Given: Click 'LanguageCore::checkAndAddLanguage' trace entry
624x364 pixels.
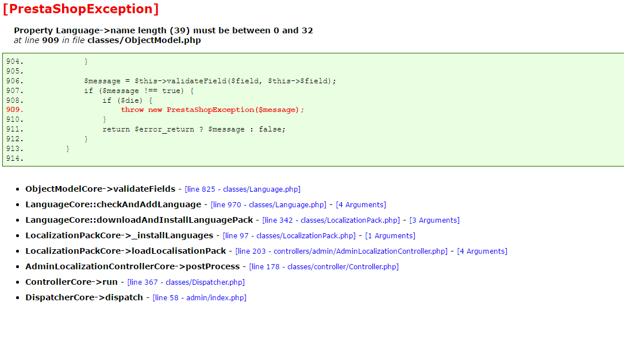Looking at the screenshot, I should 113,205.
